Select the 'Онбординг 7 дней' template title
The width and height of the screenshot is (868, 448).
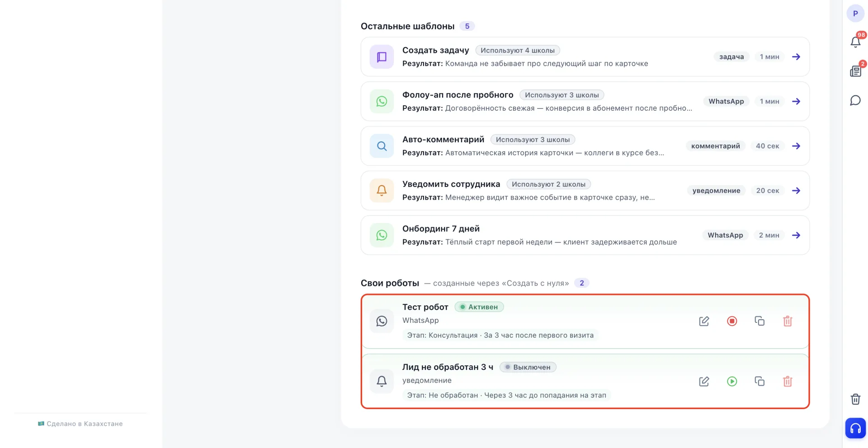441,229
